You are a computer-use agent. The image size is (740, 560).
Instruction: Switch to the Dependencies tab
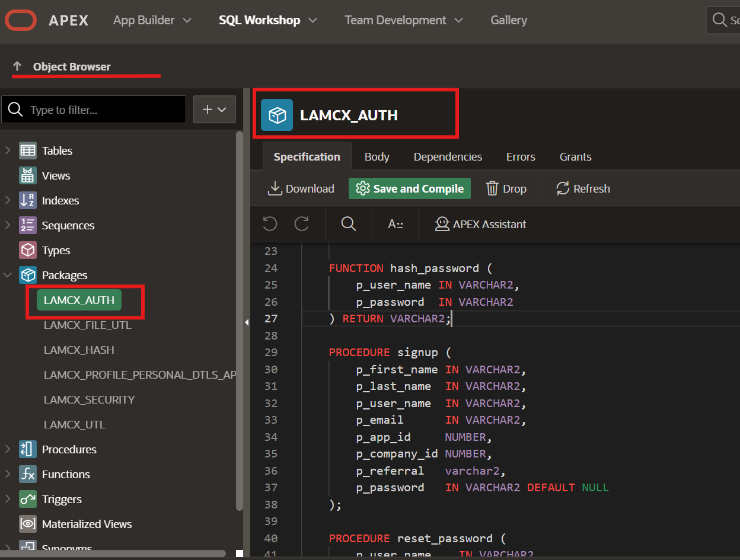(448, 156)
